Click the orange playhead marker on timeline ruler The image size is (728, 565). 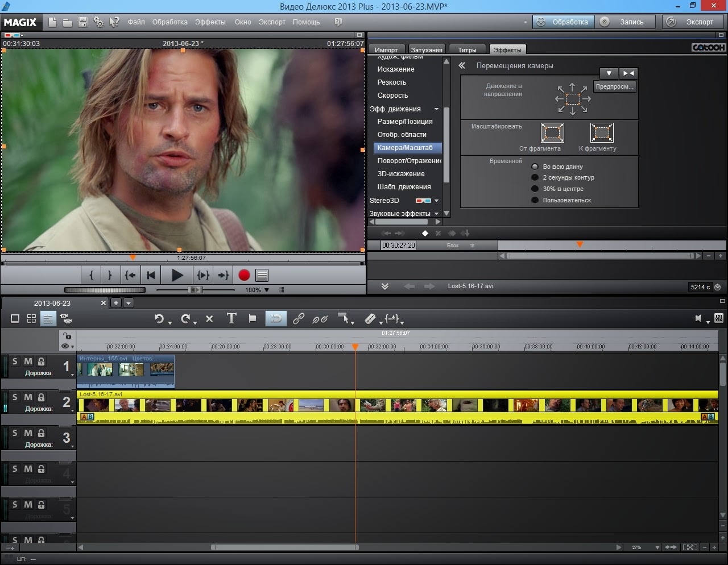(x=355, y=346)
